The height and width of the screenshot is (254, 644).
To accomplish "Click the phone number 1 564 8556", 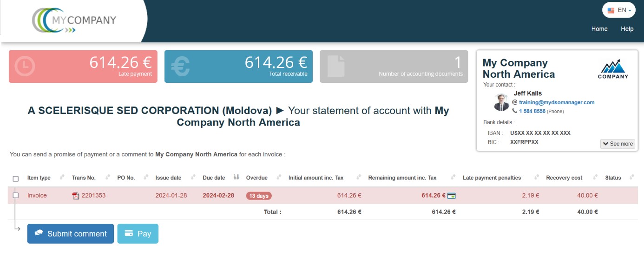I will click(x=532, y=111).
